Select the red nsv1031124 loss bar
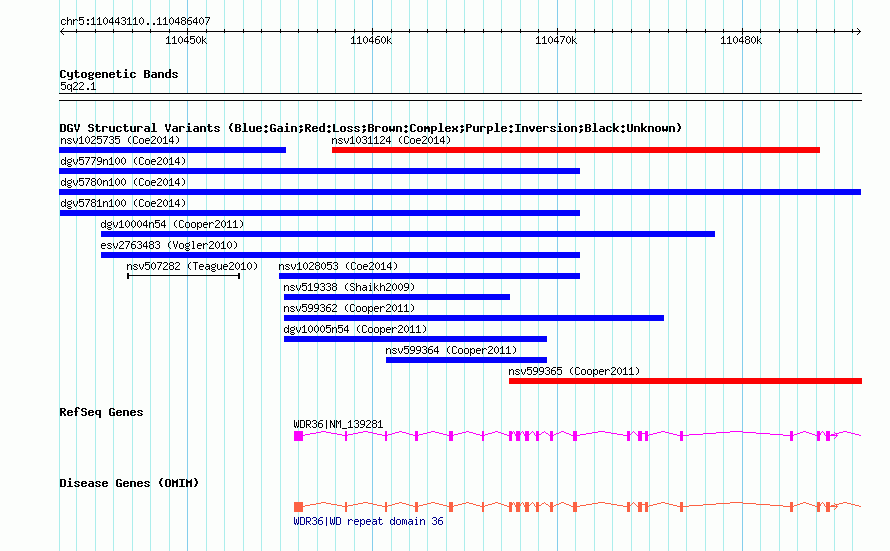 (576, 150)
